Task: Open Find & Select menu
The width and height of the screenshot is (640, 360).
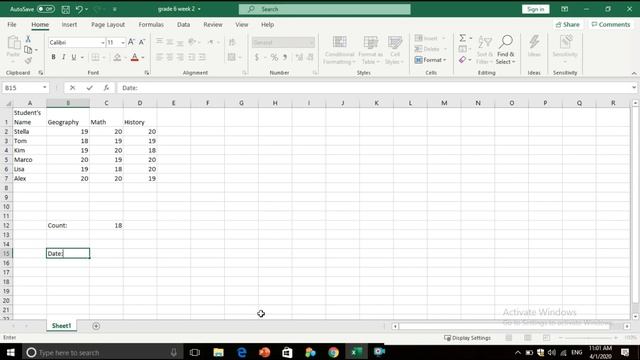Action: coord(506,50)
